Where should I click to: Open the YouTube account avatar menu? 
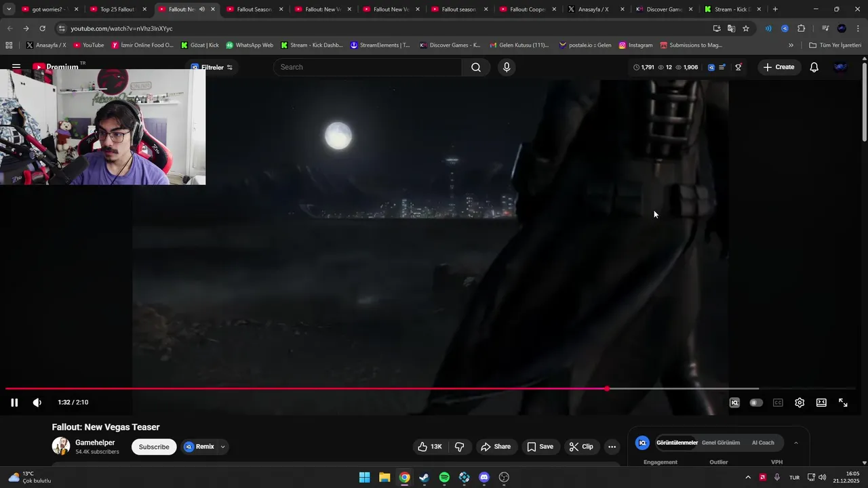pos(841,67)
